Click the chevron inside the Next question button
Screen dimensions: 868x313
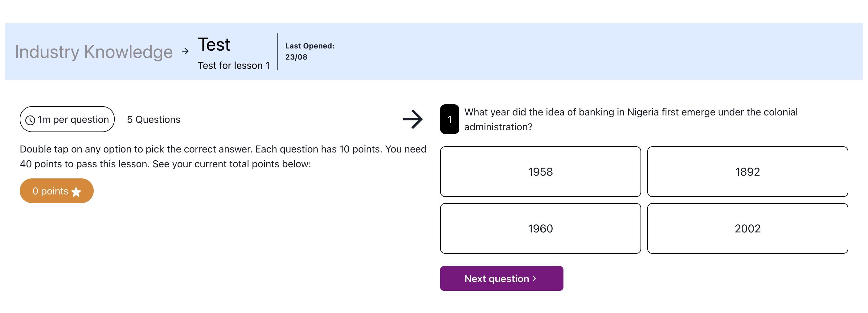534,278
